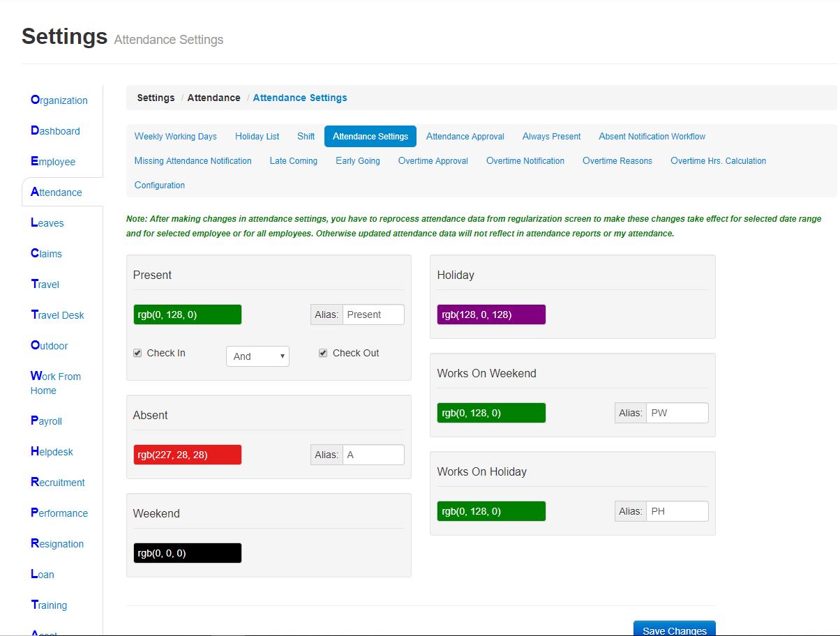Open the Holiday purple color picker
840x636 pixels.
coord(491,315)
